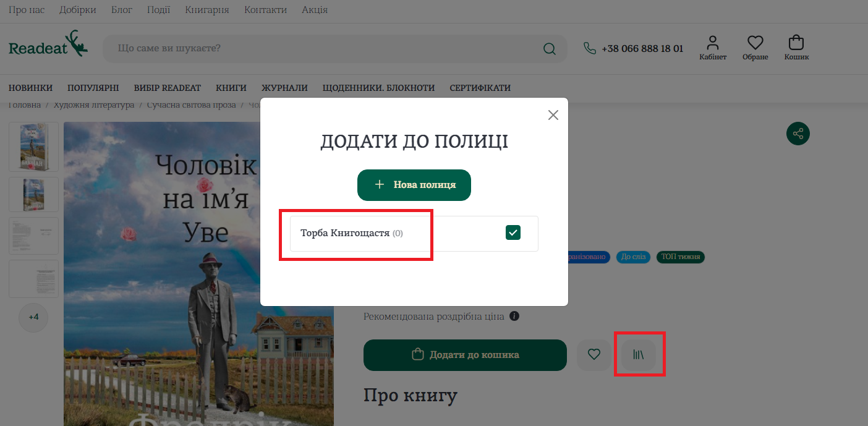Open ЩОДЕННИКИ. БЛОКНОТИ menu item
This screenshot has width=868, height=426.
(x=378, y=88)
